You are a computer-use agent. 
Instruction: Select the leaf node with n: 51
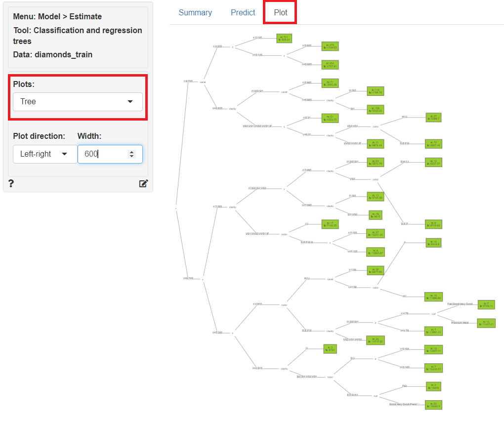pos(330,119)
